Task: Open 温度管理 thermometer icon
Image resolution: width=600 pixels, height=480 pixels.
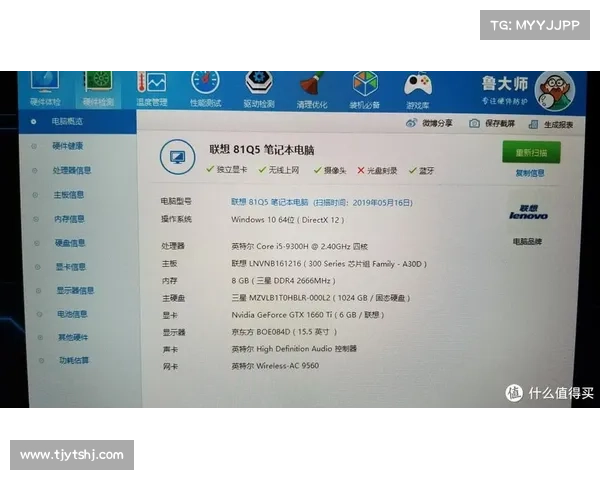Action: click(x=152, y=82)
